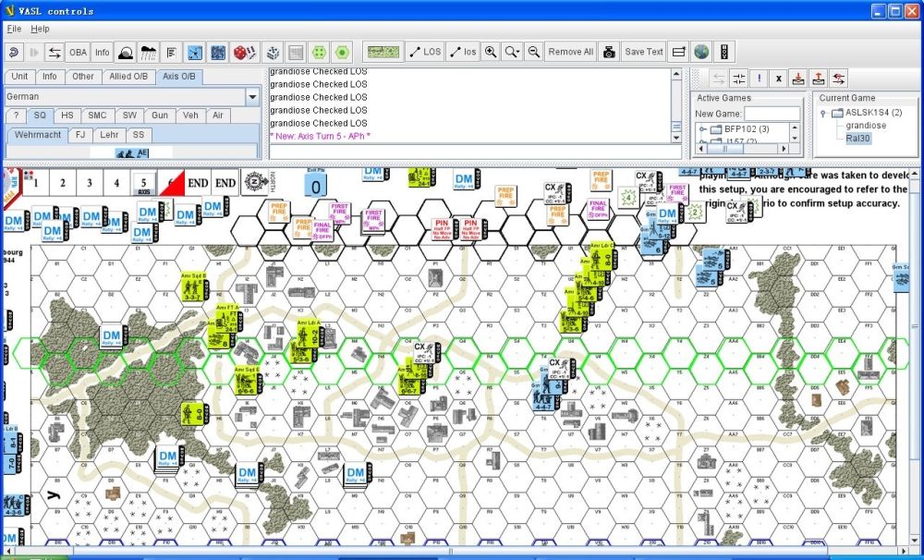
Task: Click the zoom out magnifier icon
Action: click(533, 52)
